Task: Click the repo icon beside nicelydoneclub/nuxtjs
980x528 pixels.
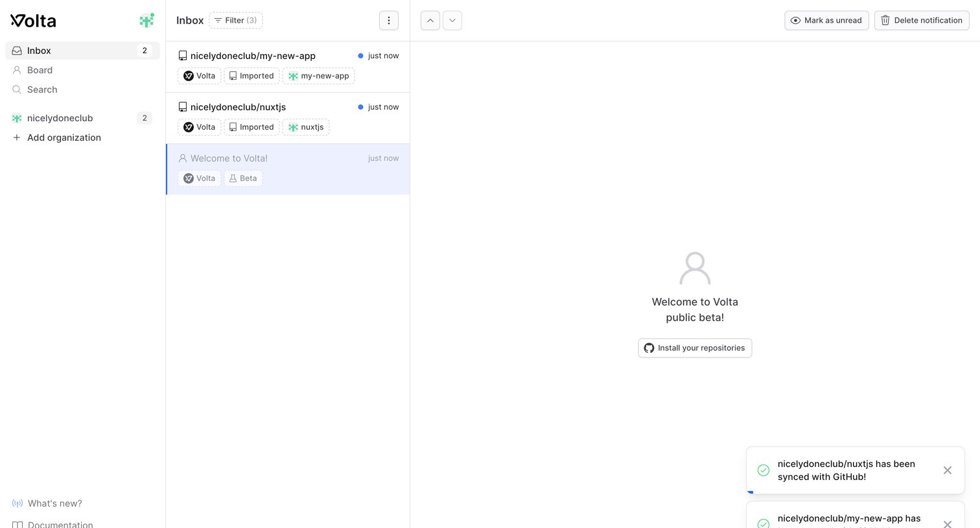Action: (183, 107)
